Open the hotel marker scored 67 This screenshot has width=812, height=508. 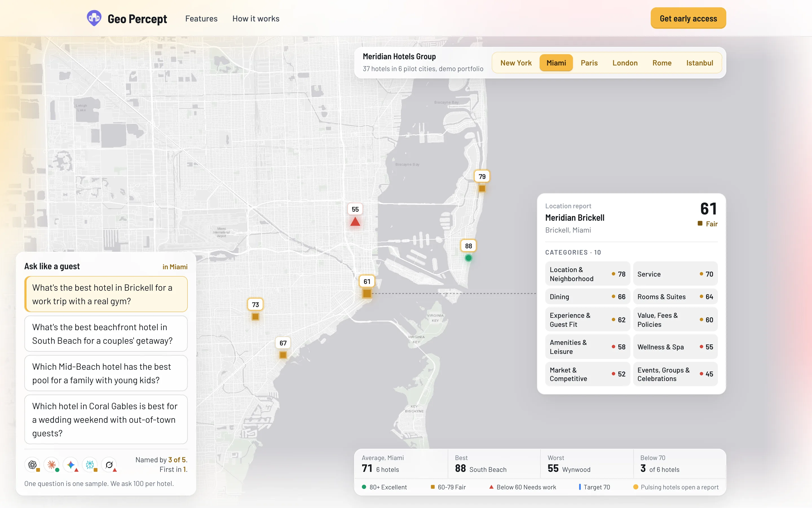pos(283,349)
